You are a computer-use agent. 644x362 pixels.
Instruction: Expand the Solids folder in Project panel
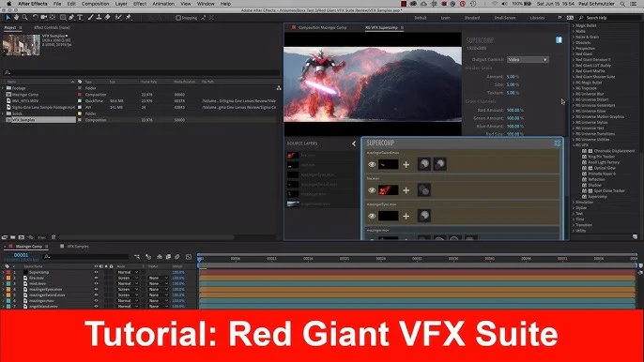(x=4, y=113)
